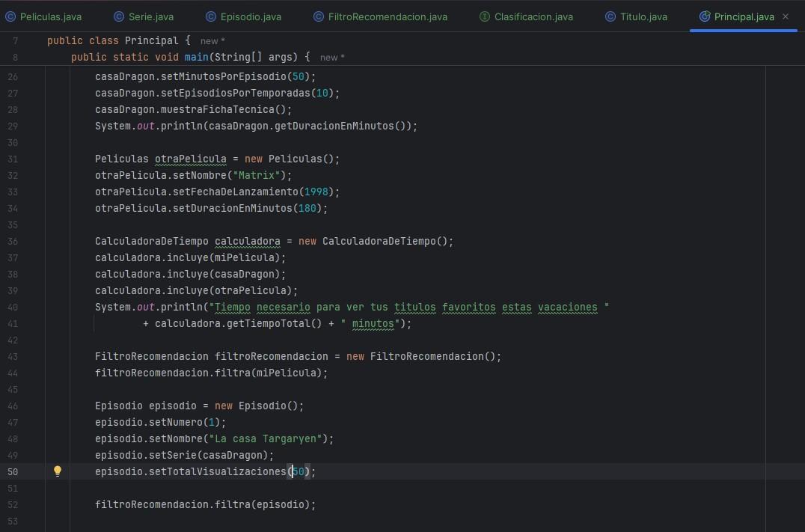Click incluye(casaDragon) on line 38
The height and width of the screenshot is (532, 805).
(x=224, y=274)
